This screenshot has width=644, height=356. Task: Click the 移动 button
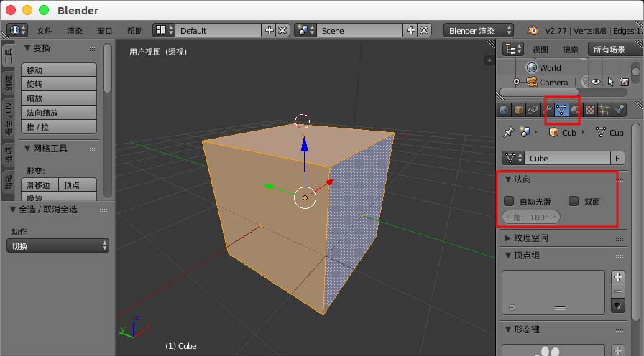(x=59, y=70)
